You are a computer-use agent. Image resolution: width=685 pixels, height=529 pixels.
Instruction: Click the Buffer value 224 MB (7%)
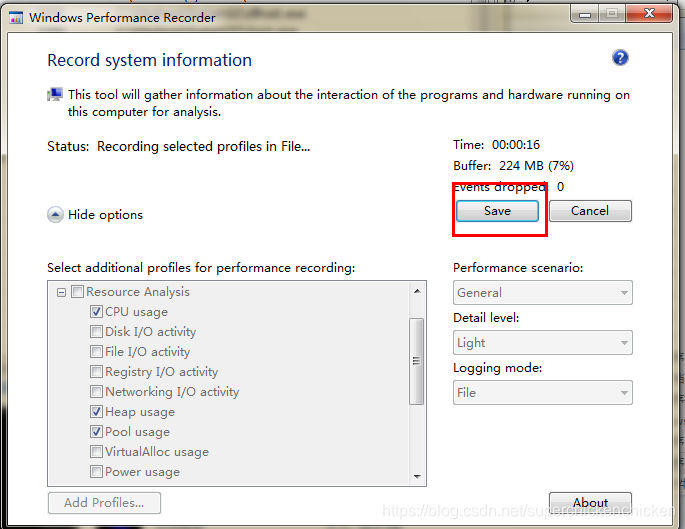536,166
